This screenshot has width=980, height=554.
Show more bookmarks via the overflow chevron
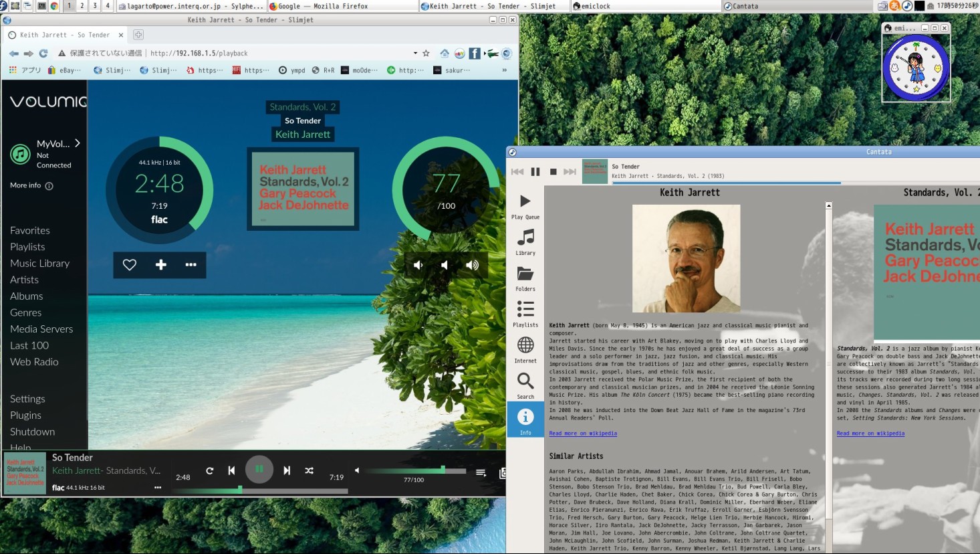504,70
